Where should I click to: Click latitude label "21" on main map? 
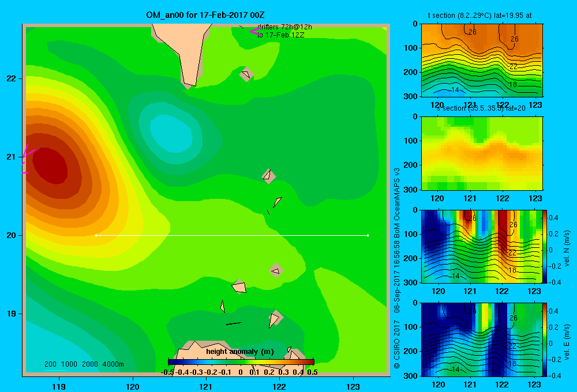pos(11,157)
